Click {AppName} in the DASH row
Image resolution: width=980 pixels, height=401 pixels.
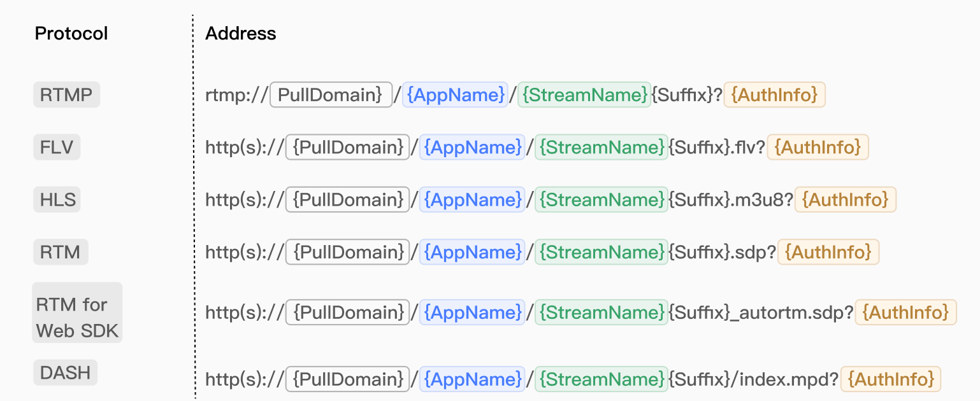(472, 379)
